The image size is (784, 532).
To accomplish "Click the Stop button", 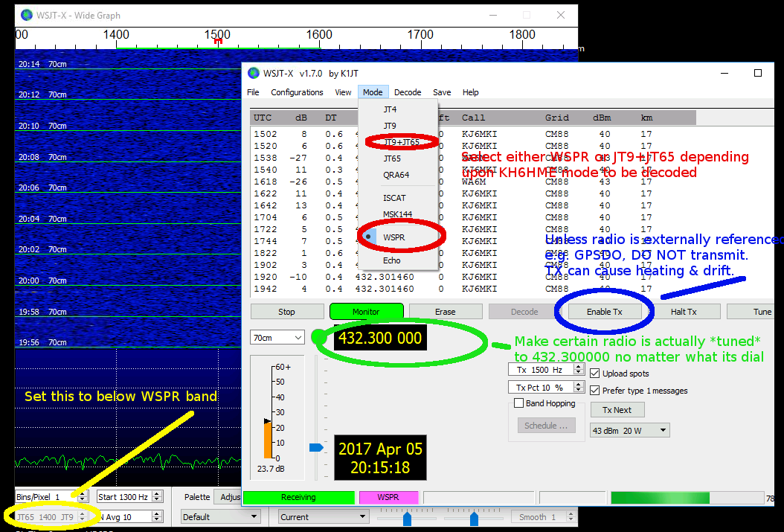I will click(286, 312).
